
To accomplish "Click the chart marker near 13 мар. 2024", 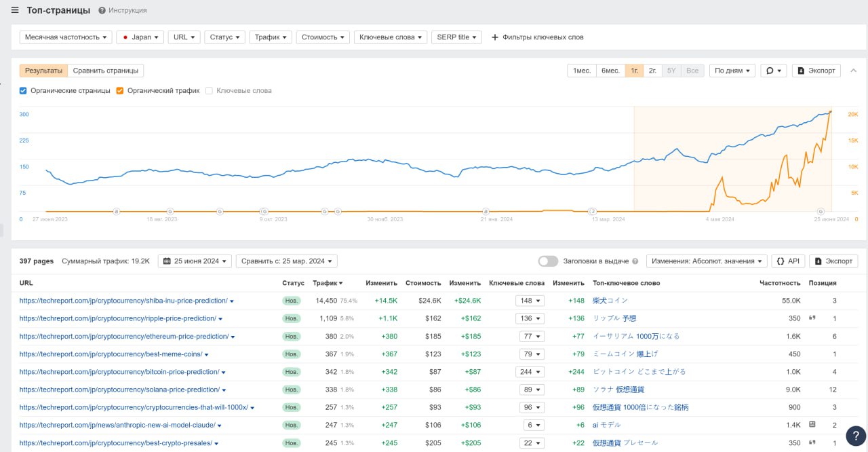I will pyautogui.click(x=593, y=211).
